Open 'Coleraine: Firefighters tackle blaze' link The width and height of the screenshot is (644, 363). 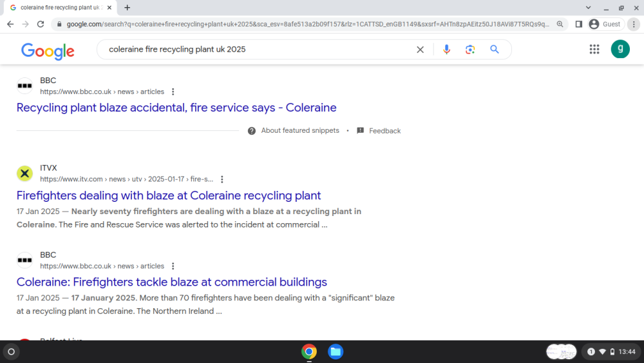point(172,282)
